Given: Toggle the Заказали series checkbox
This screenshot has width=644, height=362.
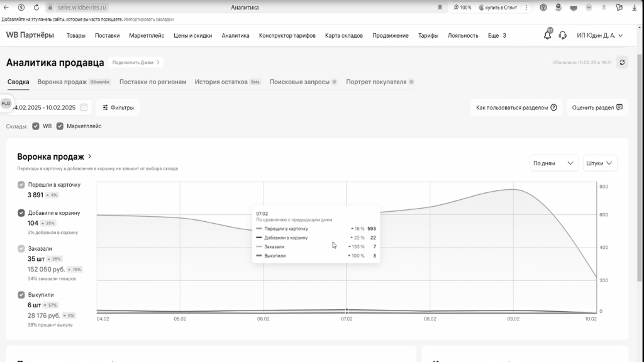Looking at the screenshot, I should pos(21,249).
